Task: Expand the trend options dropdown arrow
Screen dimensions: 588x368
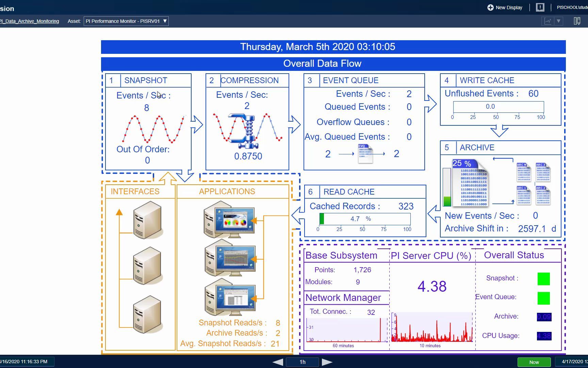Action: pos(558,21)
